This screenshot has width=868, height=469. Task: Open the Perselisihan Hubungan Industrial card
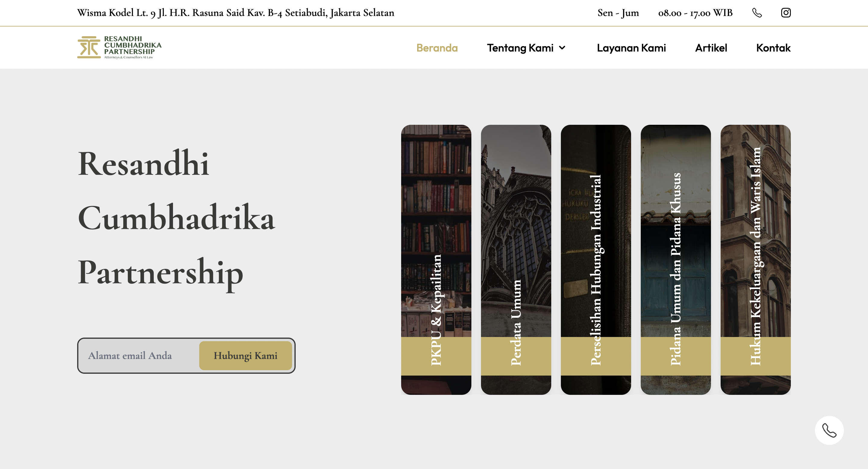pos(596,260)
